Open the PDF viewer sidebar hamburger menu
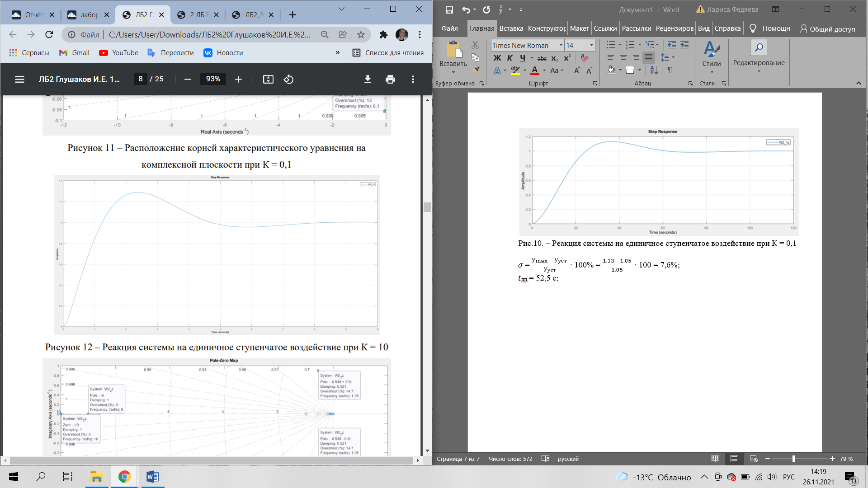Image resolution: width=868 pixels, height=488 pixels. [x=19, y=79]
